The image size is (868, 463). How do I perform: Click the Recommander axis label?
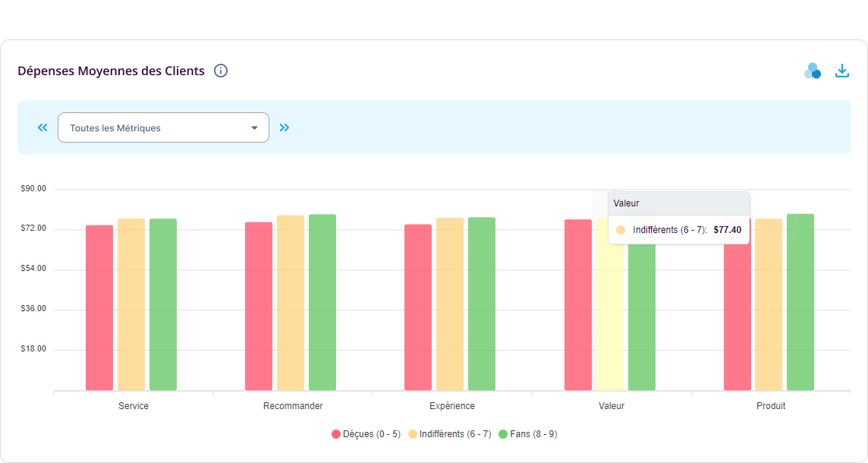293,406
